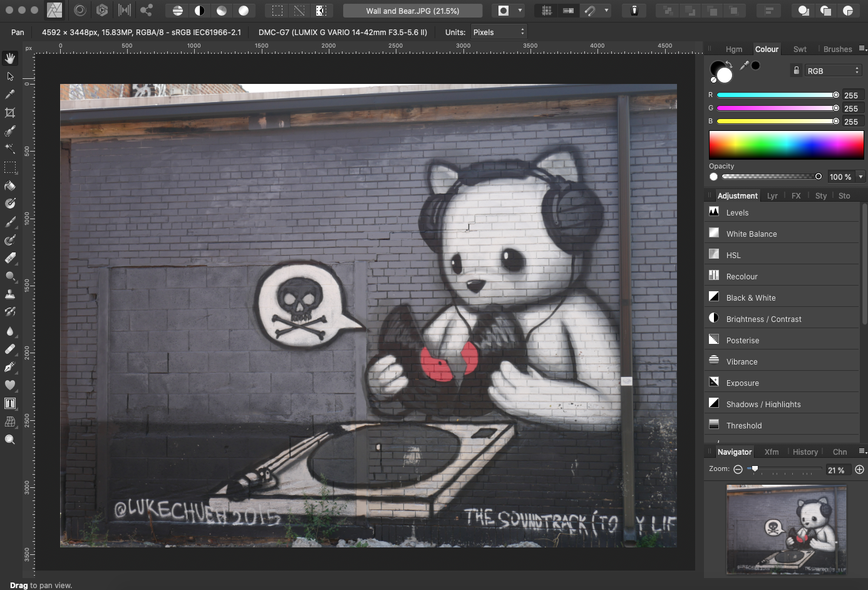Image resolution: width=868 pixels, height=590 pixels.
Task: Swap foreground and background colours
Action: pos(729,64)
